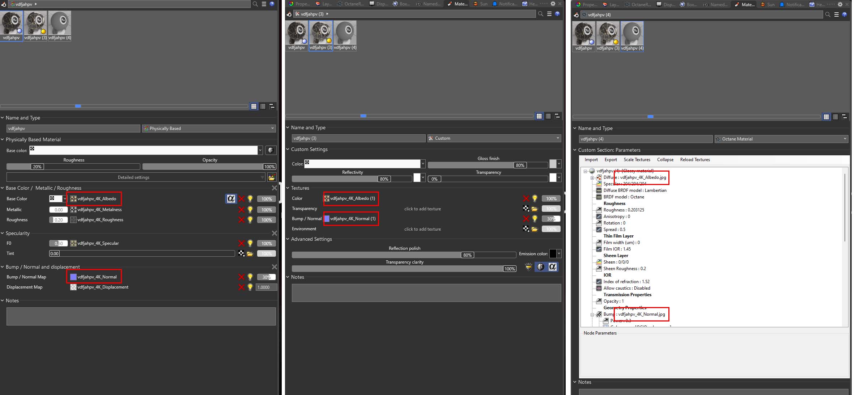Click the alpha icon beside Base Color texture

[231, 198]
